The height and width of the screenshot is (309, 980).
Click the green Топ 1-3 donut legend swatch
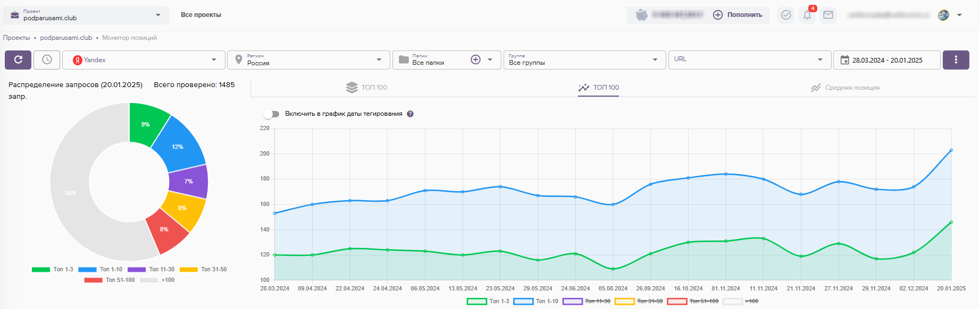pyautogui.click(x=41, y=270)
